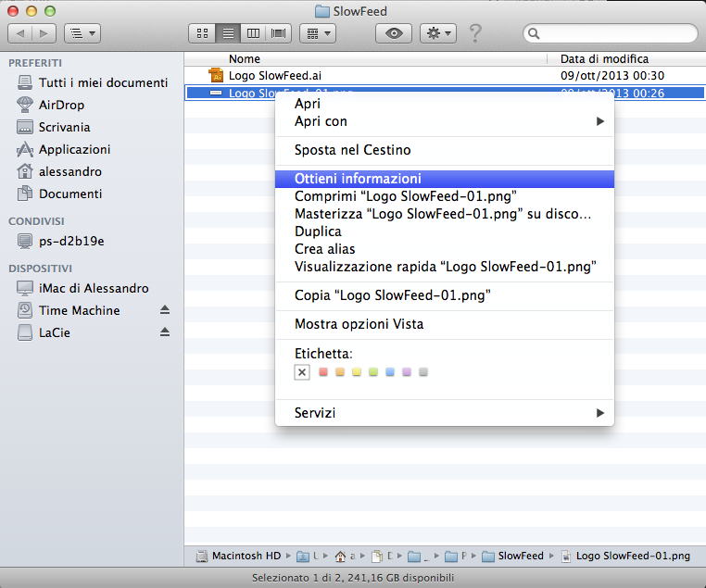Apply the orange label color
This screenshot has width=706, height=588.
[x=340, y=372]
